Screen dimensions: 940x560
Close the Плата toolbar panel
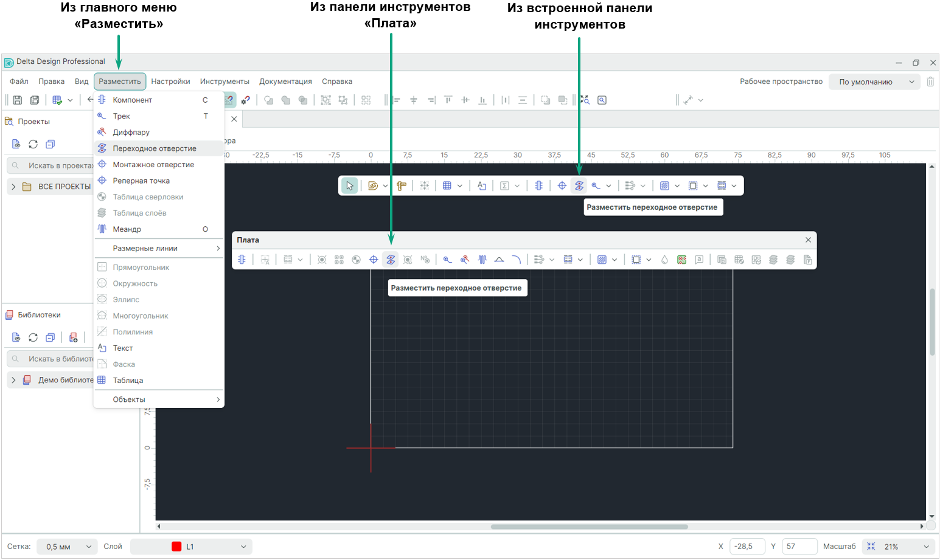(808, 240)
